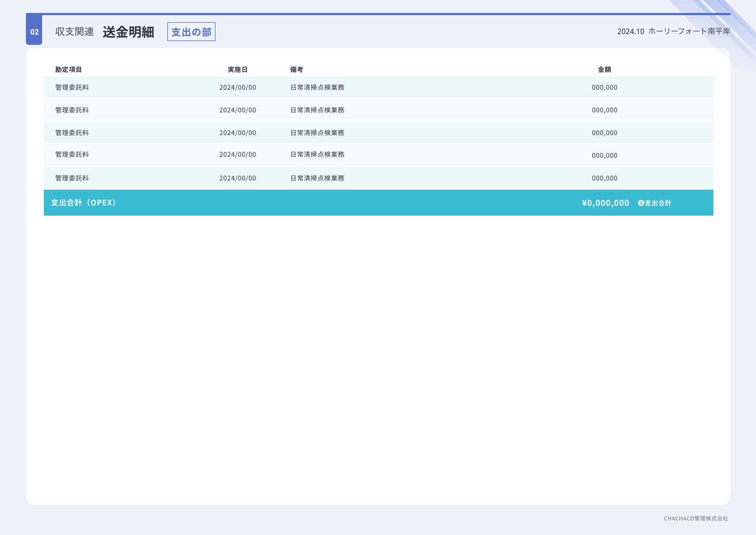
Task: Click the 送金明細 page title
Action: point(129,32)
